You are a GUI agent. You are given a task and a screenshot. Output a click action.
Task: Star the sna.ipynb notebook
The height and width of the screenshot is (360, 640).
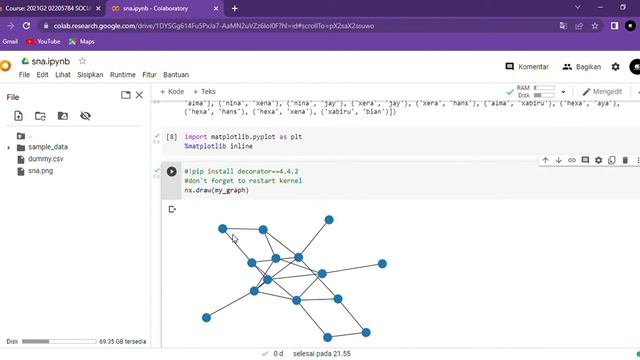(82, 61)
